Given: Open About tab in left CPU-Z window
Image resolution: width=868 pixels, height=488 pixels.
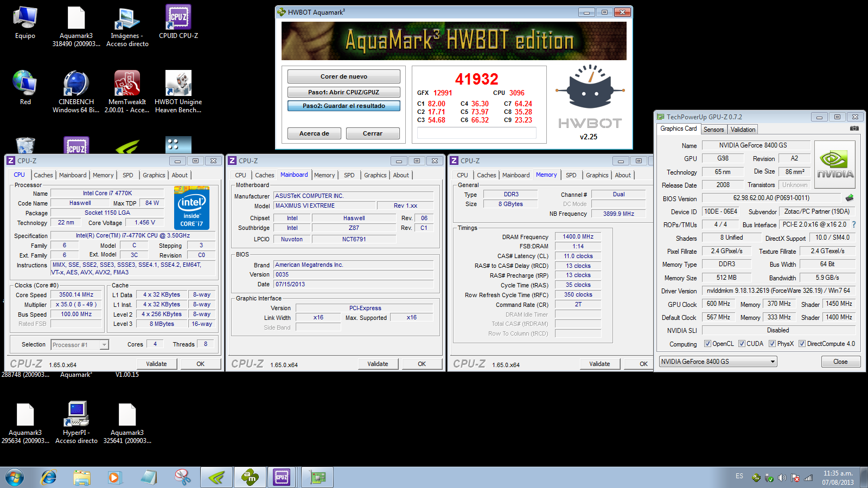Looking at the screenshot, I should click(x=180, y=175).
